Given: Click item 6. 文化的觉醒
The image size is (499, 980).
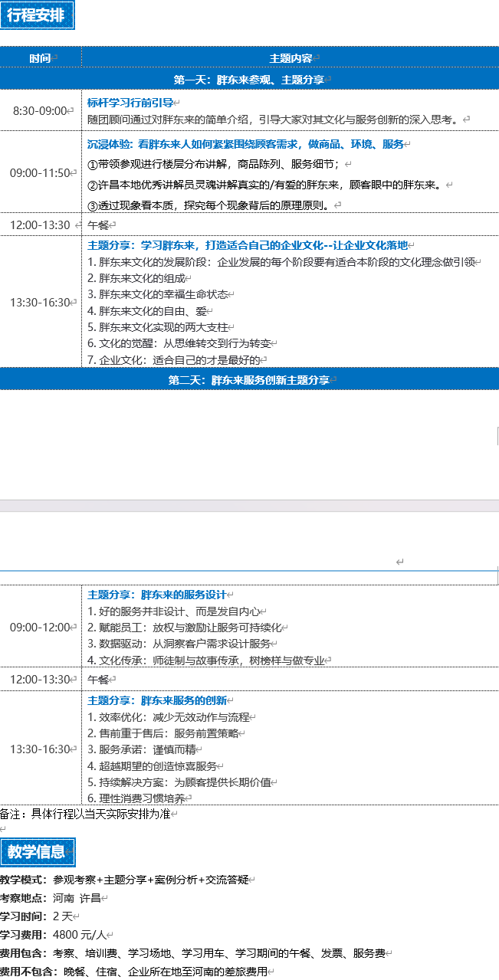Looking at the screenshot, I should point(179,343).
